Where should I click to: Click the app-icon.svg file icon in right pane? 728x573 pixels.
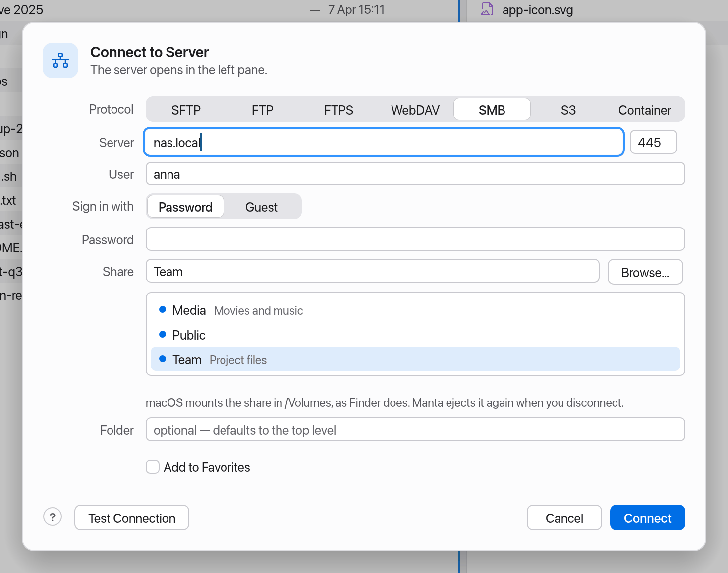(487, 9)
